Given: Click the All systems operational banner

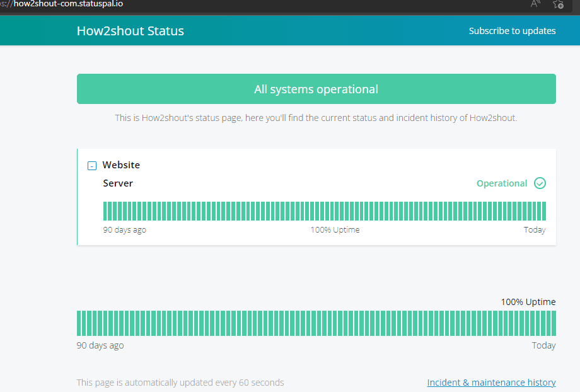Looking at the screenshot, I should point(316,89).
